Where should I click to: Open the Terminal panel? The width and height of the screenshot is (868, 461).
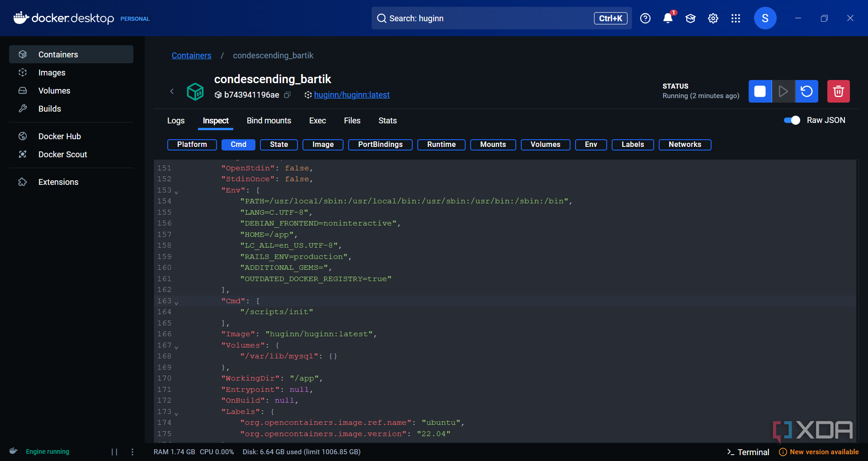coord(748,452)
